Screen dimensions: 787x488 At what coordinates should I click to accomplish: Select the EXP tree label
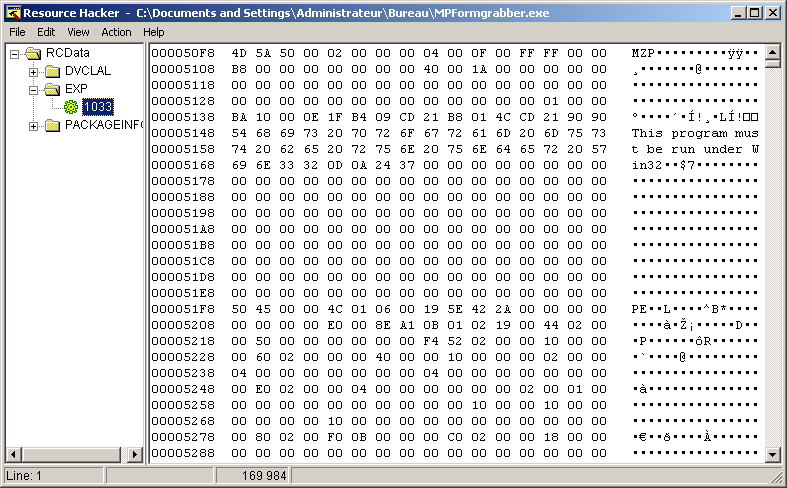(76, 89)
